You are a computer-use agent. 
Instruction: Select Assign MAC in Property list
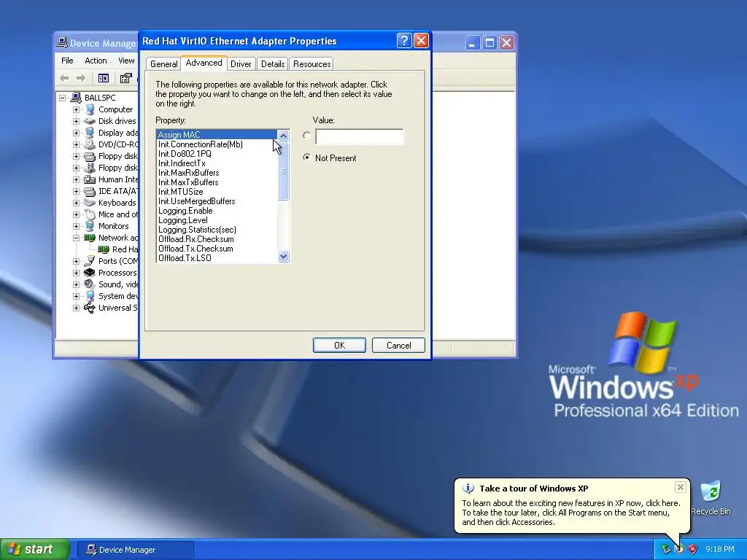pos(217,135)
